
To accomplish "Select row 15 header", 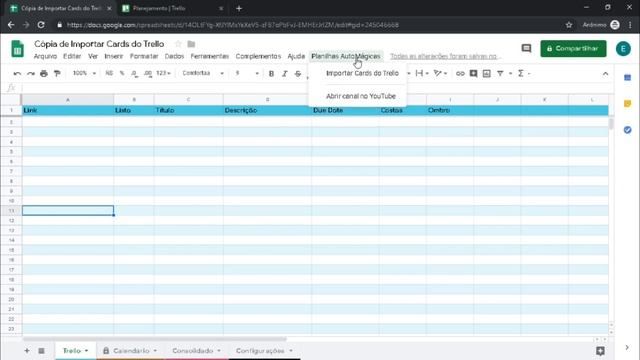I will tap(11, 250).
